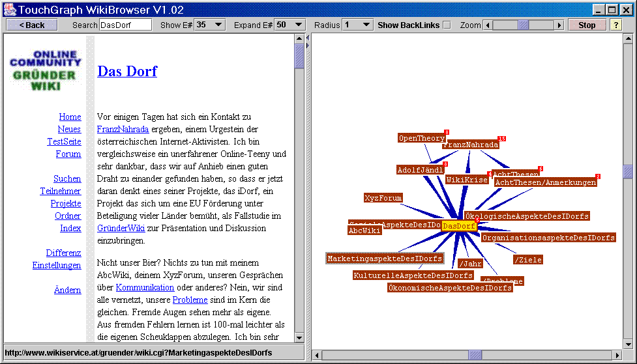
Task: Select the yellow DasDorf center node
Action: click(x=458, y=226)
